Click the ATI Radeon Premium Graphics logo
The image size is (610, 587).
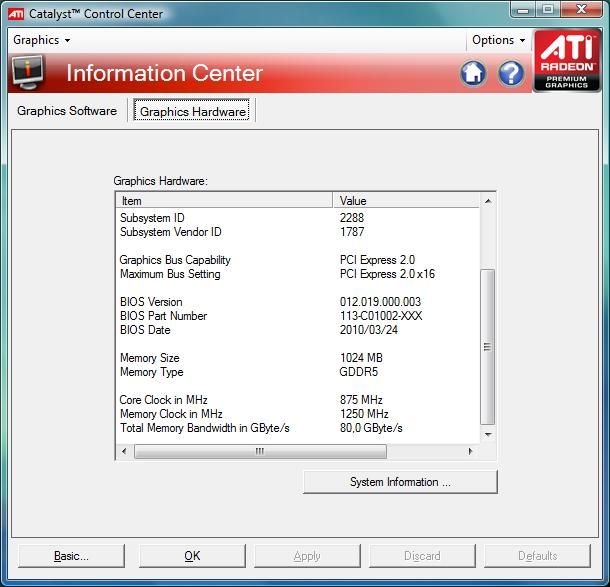[567, 60]
